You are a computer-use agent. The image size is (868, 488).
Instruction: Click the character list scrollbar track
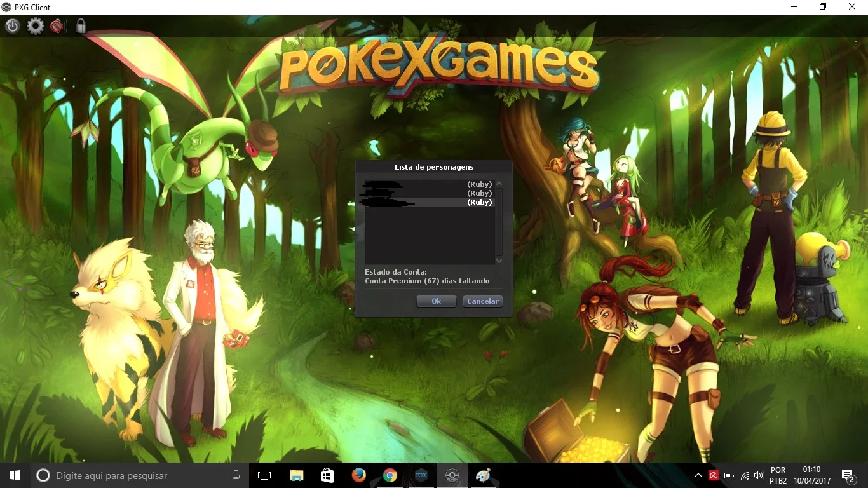coord(499,222)
